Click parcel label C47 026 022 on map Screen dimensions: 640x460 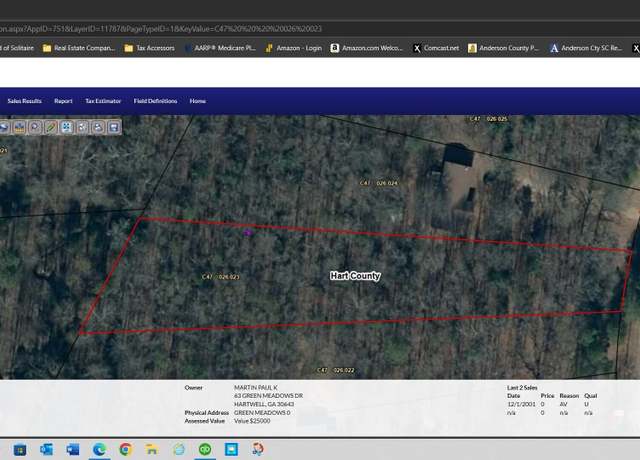pos(336,370)
